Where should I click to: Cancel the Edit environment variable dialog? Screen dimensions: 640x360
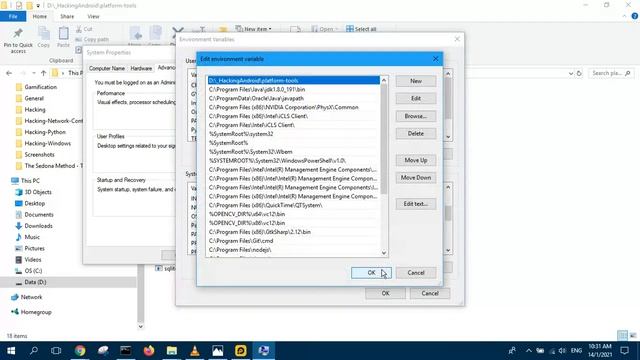pos(416,273)
